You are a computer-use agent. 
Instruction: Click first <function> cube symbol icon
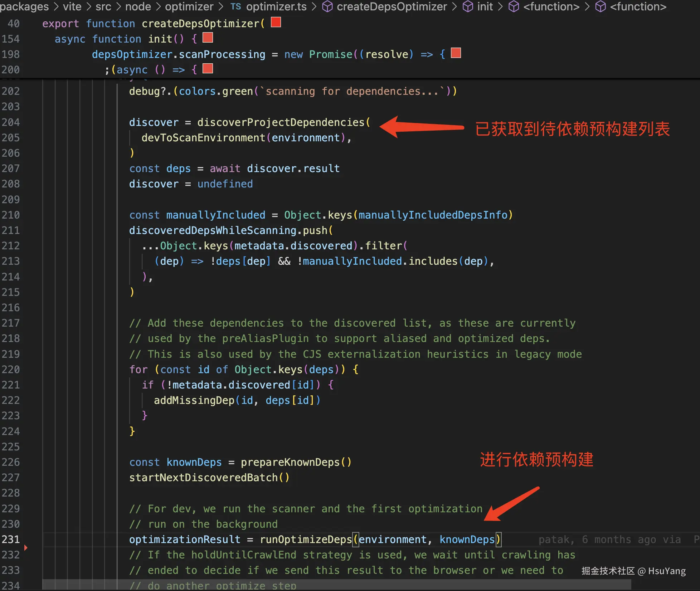(514, 6)
